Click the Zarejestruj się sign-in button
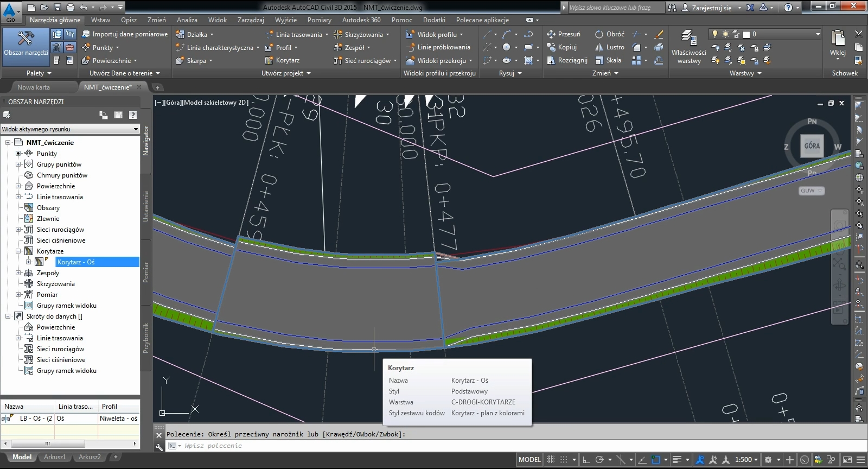 [711, 8]
